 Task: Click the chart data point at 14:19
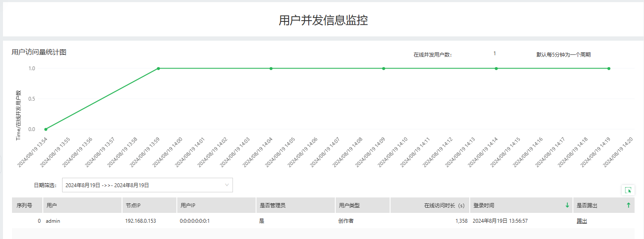609,69
